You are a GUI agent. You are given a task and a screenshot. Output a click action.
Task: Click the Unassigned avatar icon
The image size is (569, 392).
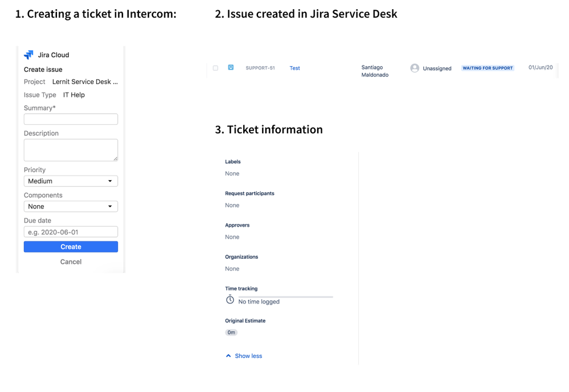[x=415, y=68]
